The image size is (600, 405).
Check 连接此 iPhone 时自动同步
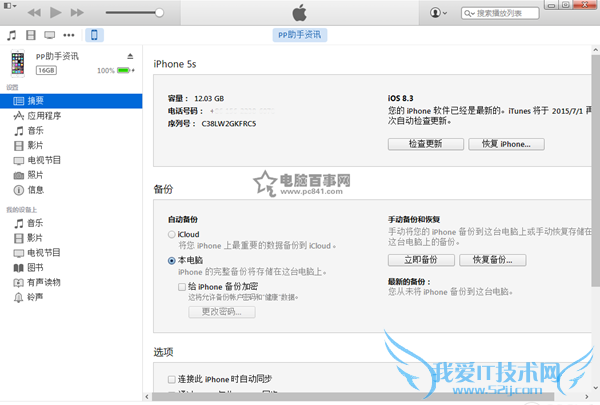point(159,379)
